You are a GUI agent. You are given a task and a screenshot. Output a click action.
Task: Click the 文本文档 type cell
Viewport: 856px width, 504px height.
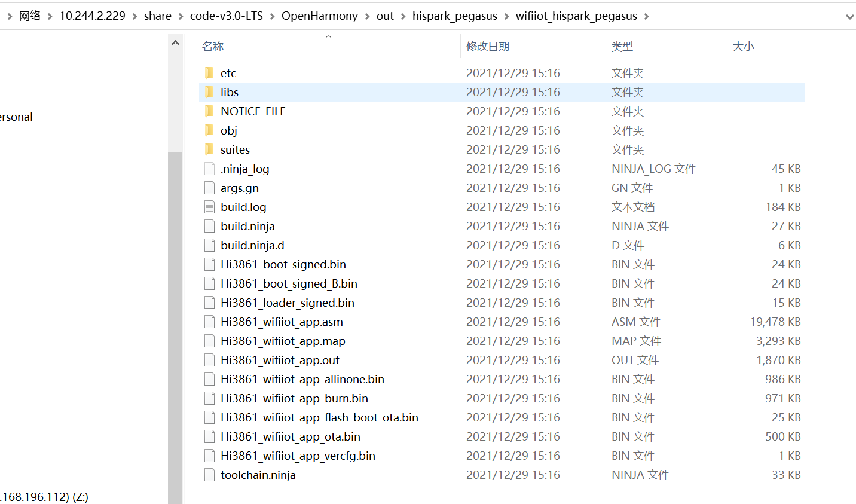click(x=633, y=207)
